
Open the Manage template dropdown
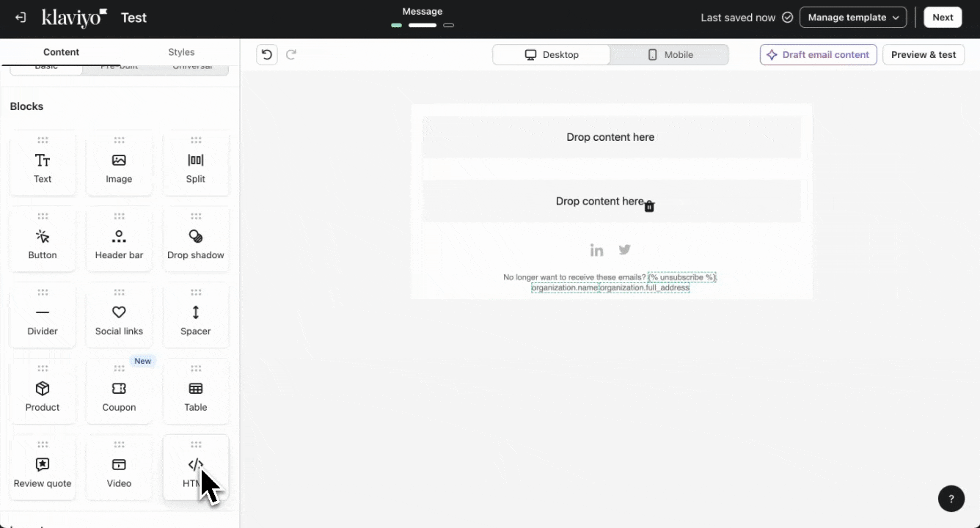point(853,18)
